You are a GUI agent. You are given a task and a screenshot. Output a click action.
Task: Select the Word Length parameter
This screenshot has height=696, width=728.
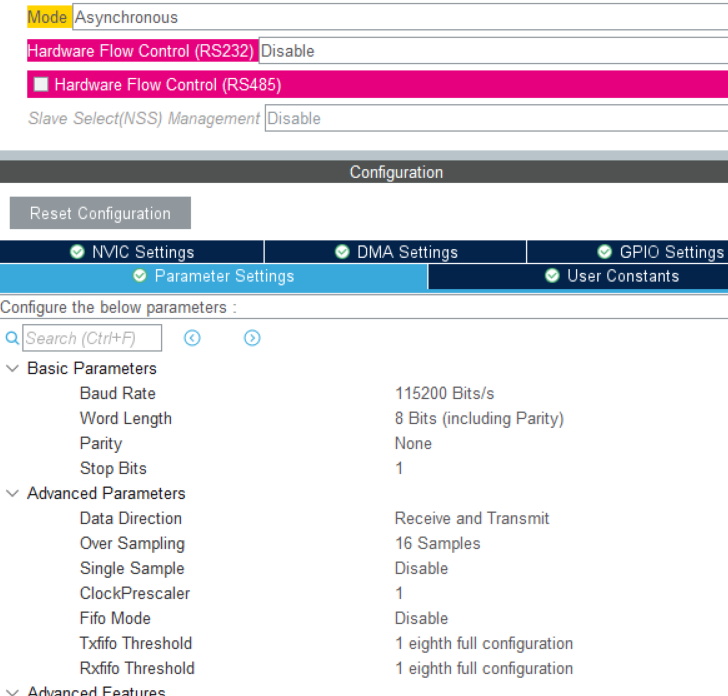point(126,419)
